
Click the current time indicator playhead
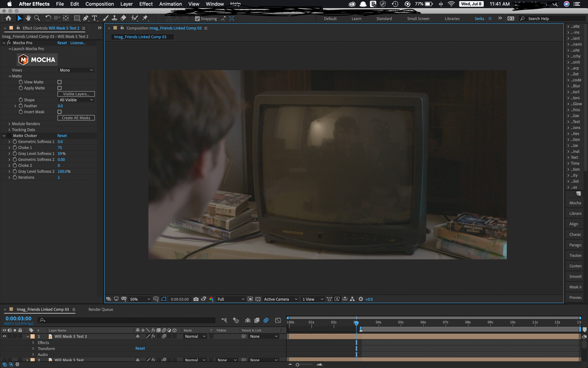(356, 323)
